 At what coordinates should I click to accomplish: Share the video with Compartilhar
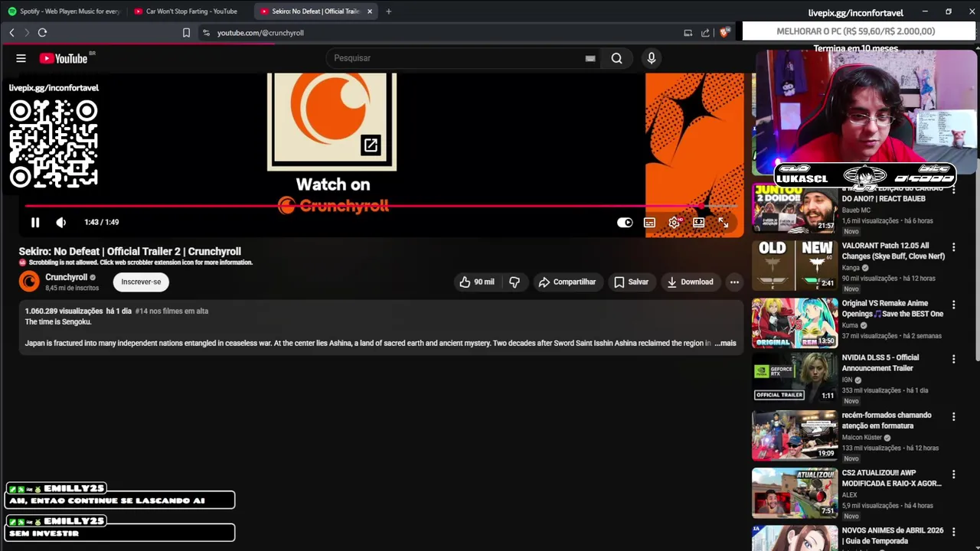point(567,282)
